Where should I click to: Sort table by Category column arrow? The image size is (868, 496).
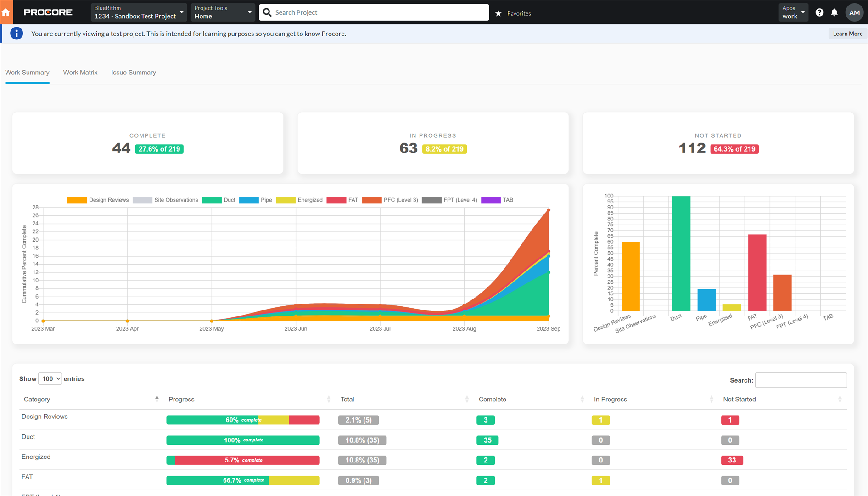click(x=157, y=399)
